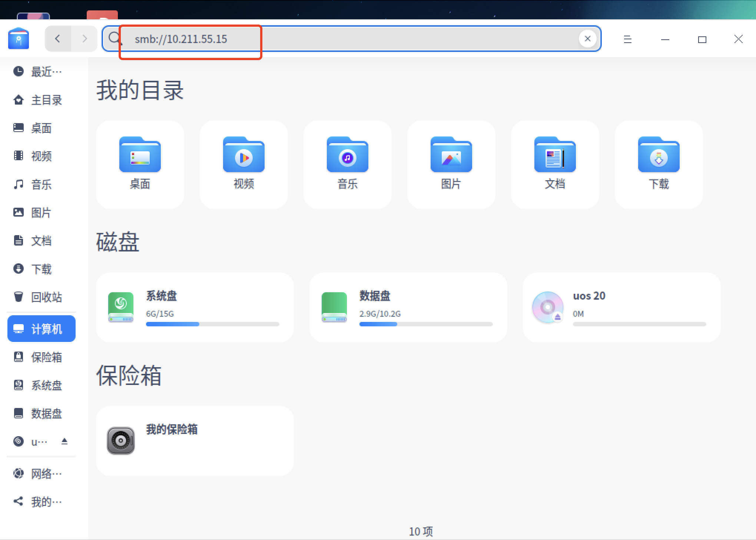Open the 音乐 folder tile
Image resolution: width=756 pixels, height=540 pixels.
click(348, 164)
